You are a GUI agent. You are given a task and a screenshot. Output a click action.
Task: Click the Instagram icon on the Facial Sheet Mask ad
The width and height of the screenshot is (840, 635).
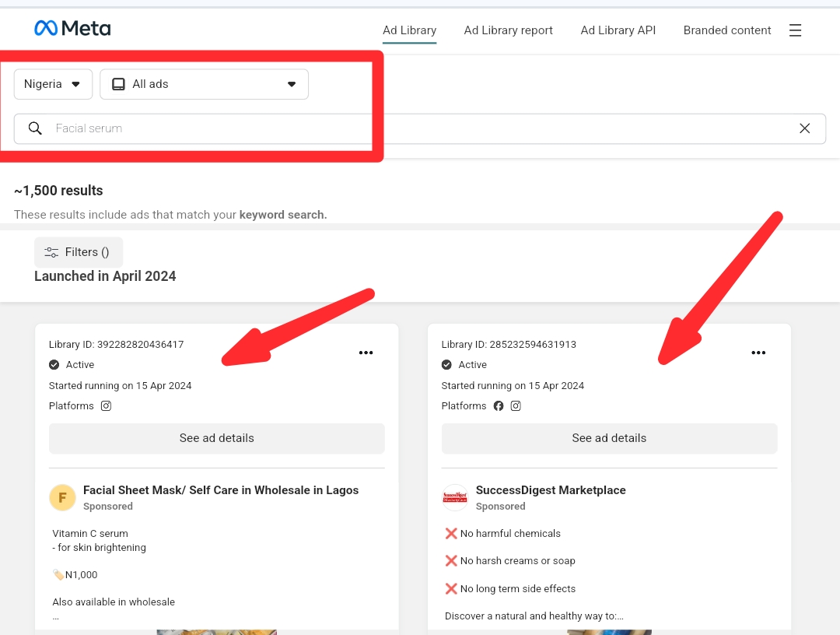pyautogui.click(x=106, y=405)
